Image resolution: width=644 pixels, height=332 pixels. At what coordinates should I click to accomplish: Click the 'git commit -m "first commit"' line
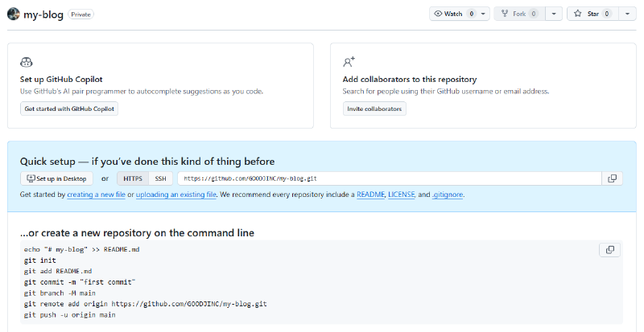click(80, 282)
